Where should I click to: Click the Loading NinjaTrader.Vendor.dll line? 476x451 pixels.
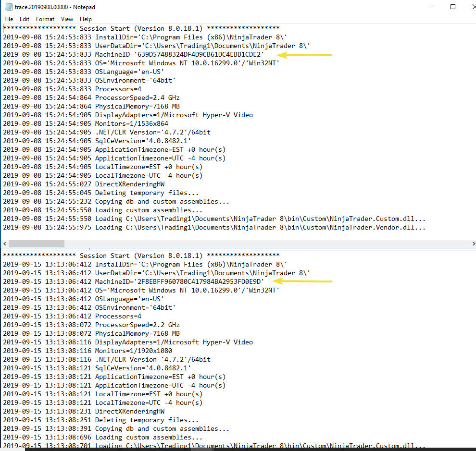click(x=214, y=228)
